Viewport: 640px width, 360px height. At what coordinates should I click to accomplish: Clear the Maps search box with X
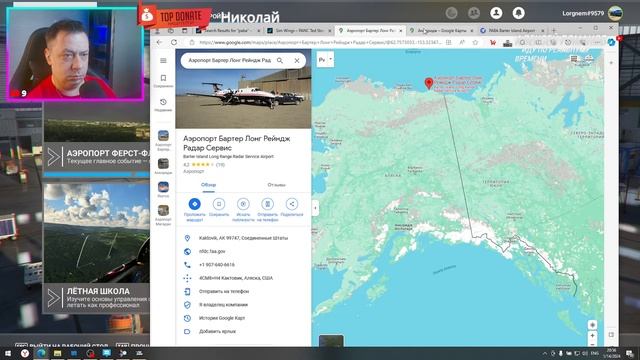click(x=297, y=60)
